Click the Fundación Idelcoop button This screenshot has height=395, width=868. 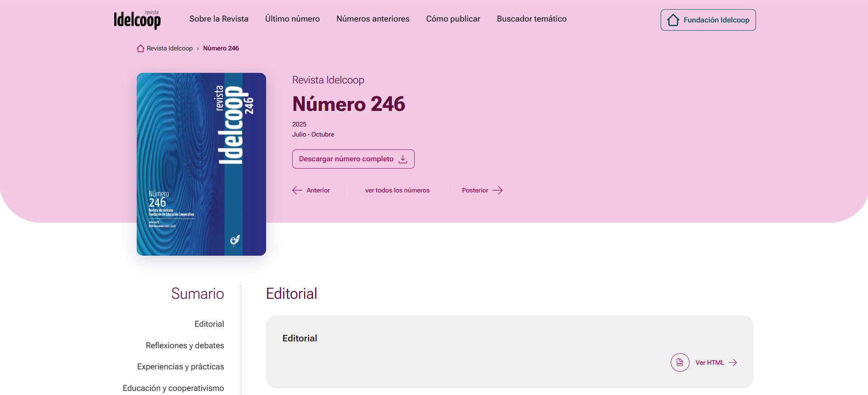click(x=708, y=20)
